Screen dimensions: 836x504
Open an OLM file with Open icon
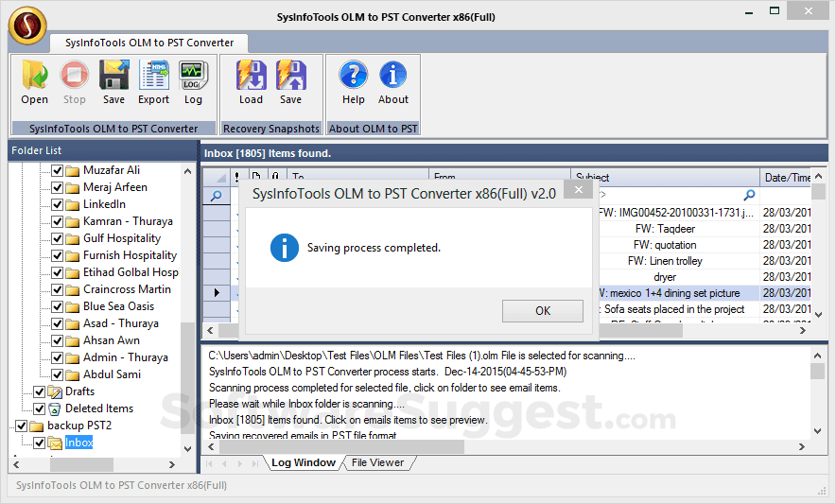[35, 76]
